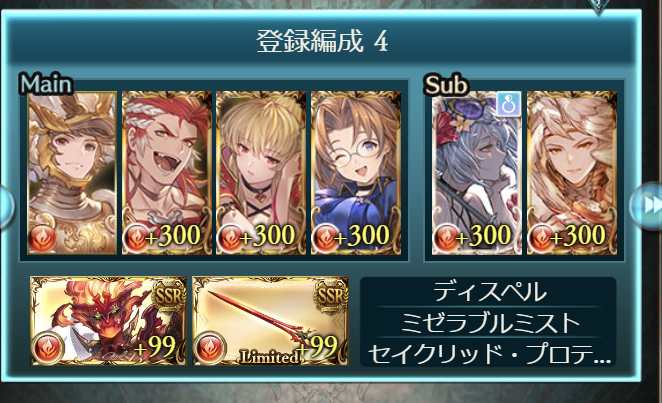The width and height of the screenshot is (662, 403).
Task: Click fire element icon on main character
Action: [42, 238]
